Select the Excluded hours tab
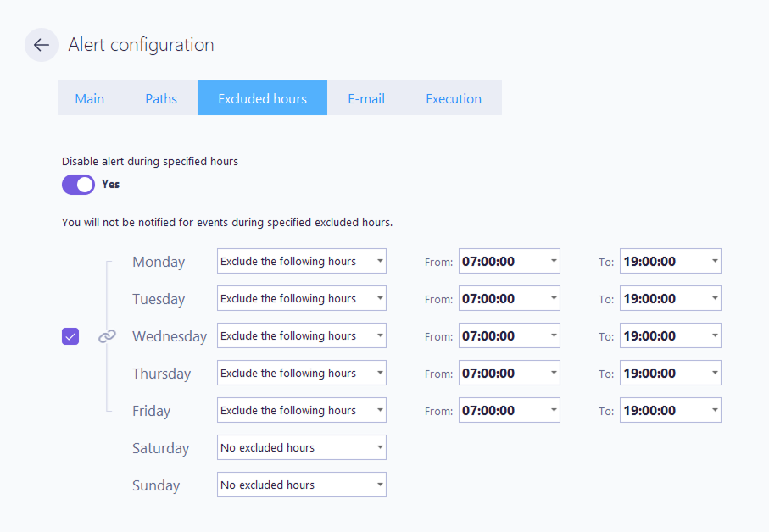This screenshot has width=769, height=532. pyautogui.click(x=262, y=98)
